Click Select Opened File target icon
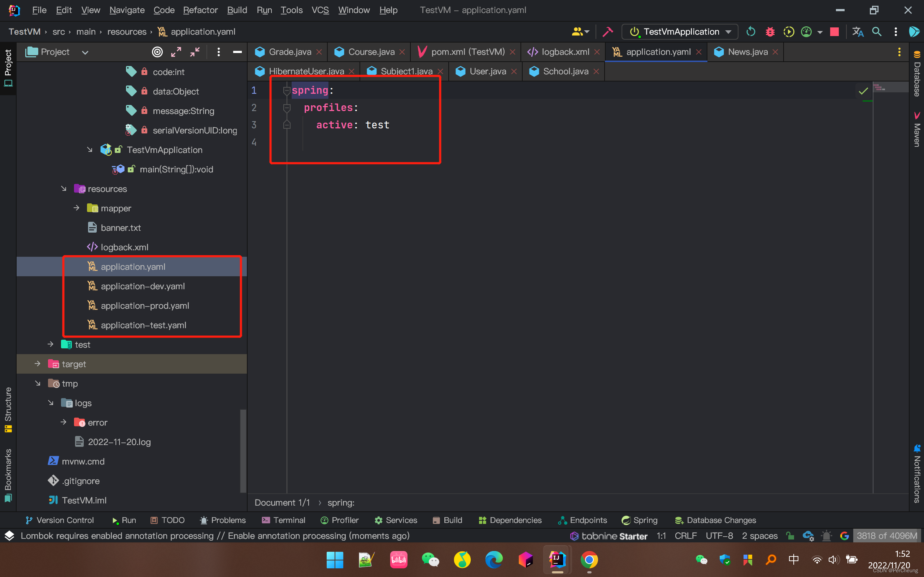This screenshot has height=577, width=924. coord(157,52)
